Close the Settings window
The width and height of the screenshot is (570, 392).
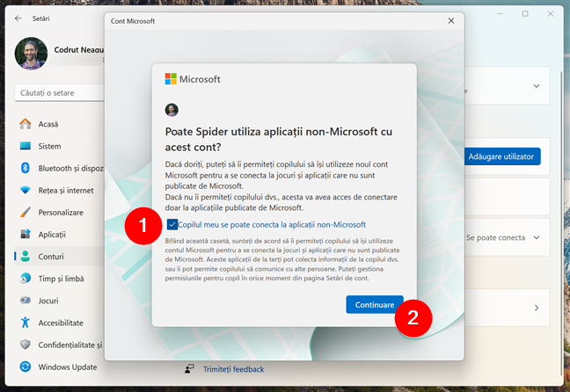point(551,14)
